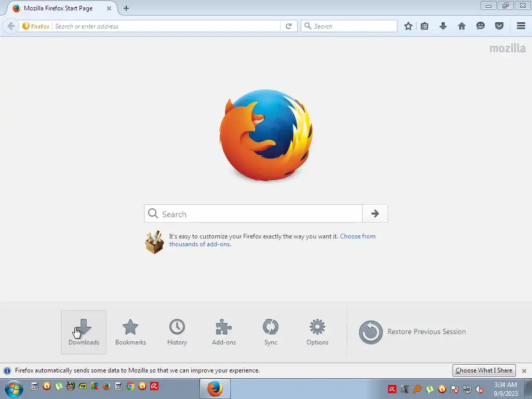Dismiss the data sharing notification bar
The image size is (532, 399).
tap(524, 371)
